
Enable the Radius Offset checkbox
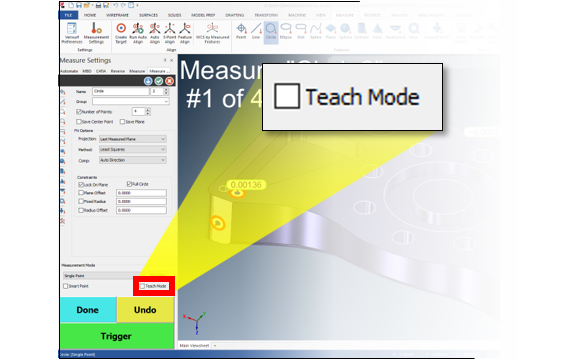tap(81, 210)
